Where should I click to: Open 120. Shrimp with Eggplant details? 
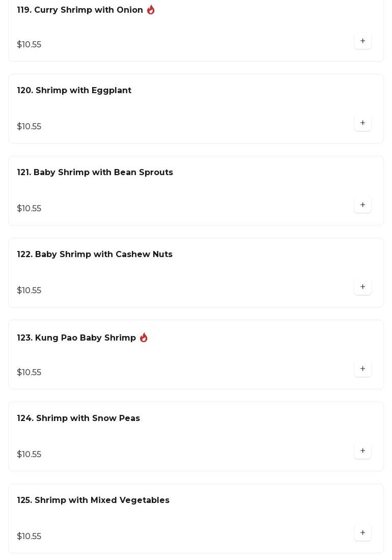click(x=74, y=91)
